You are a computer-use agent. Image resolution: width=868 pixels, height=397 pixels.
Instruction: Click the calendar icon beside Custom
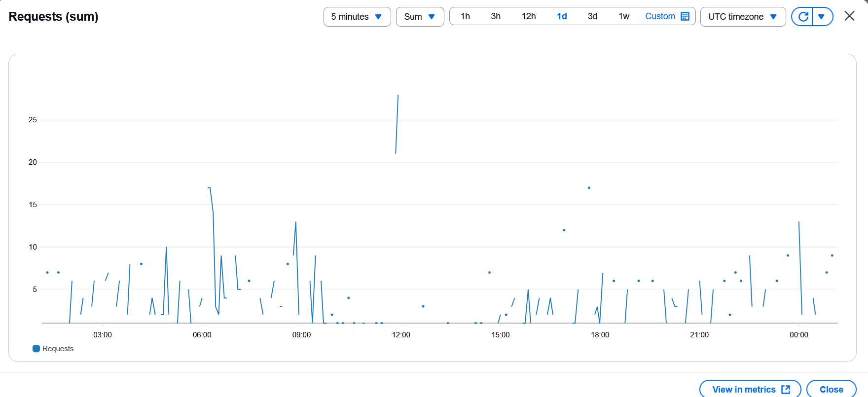click(x=685, y=16)
